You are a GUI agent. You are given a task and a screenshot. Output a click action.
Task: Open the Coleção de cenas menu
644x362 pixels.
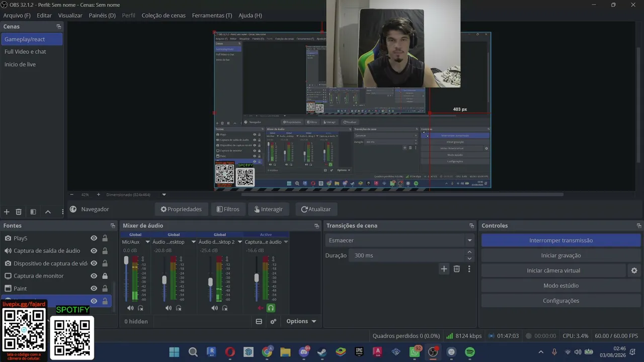[164, 16]
